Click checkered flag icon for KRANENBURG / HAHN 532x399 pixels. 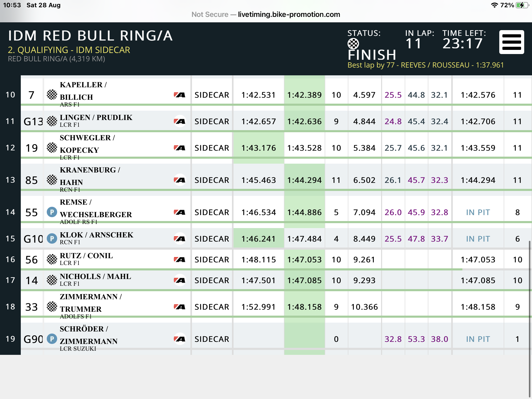(52, 180)
